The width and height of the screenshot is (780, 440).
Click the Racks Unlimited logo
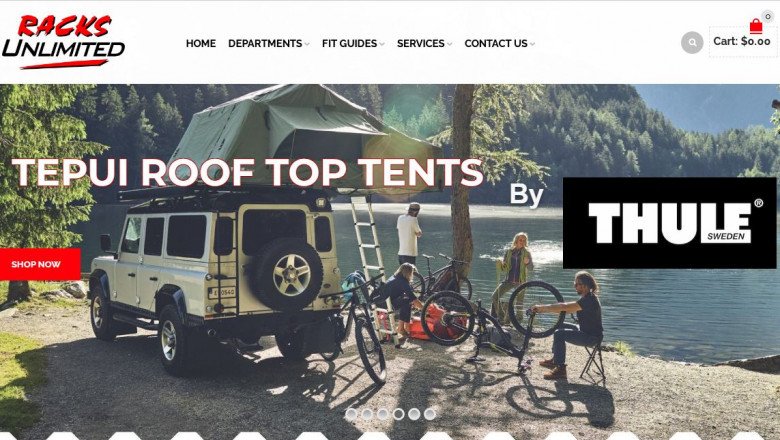point(63,42)
